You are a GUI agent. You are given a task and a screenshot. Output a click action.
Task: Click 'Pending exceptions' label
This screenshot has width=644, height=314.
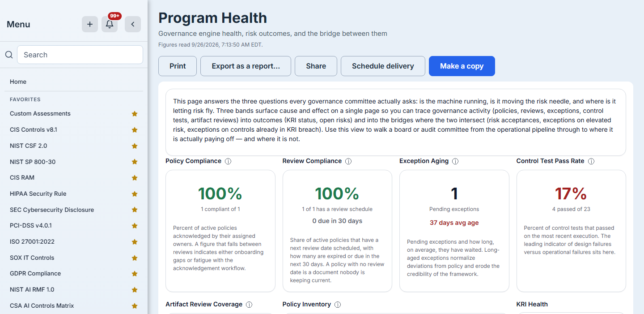click(x=454, y=209)
